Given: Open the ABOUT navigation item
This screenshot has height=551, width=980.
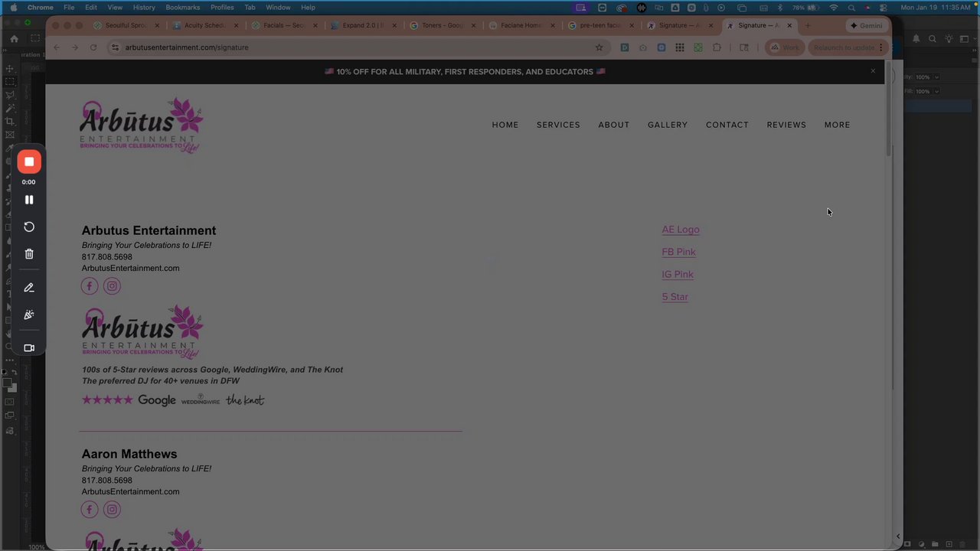Looking at the screenshot, I should [614, 125].
